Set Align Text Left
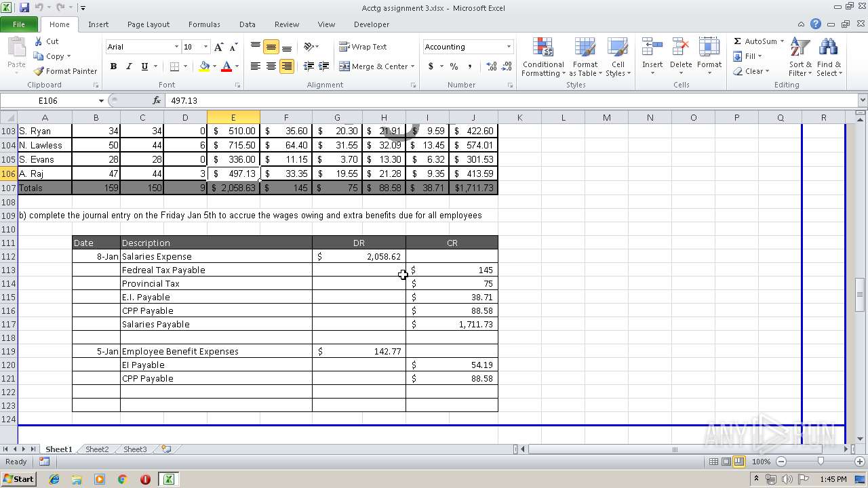 (x=256, y=66)
